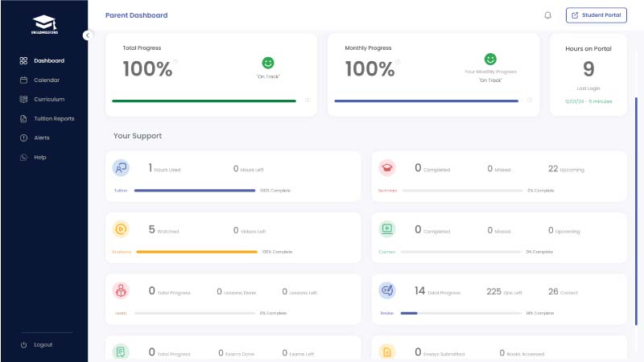644x362 pixels.
Task: Click the info icon after the green progress bar
Action: (x=308, y=100)
